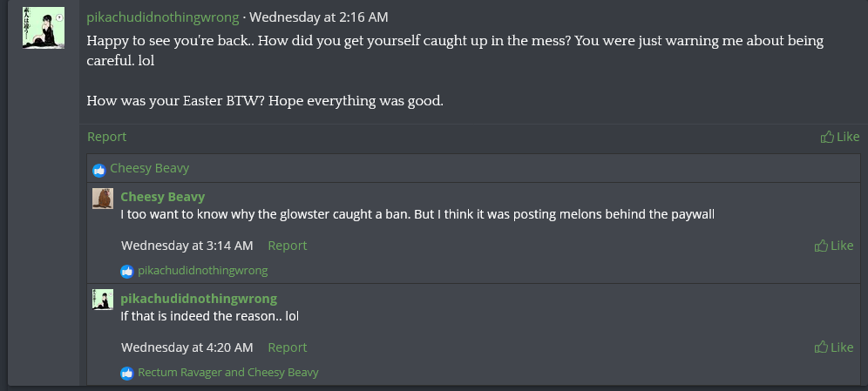Open pikachudidnothingwrong's main post avatar
The width and height of the screenshot is (868, 391).
pyautogui.click(x=43, y=28)
